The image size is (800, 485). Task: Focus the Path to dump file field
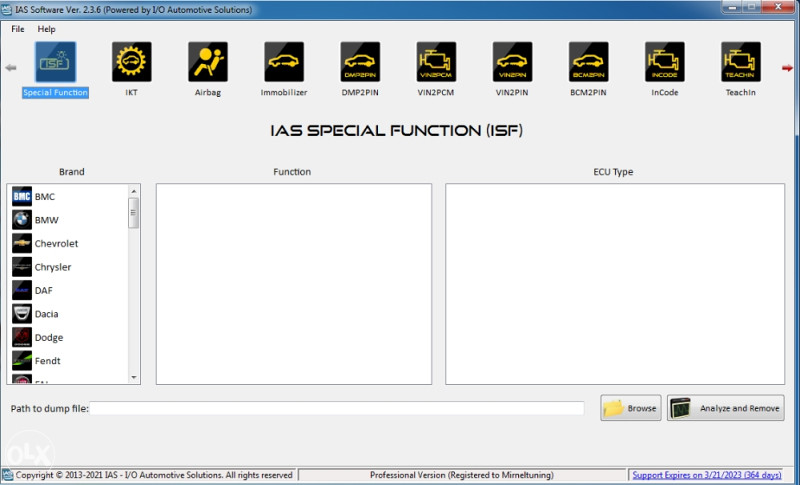337,408
